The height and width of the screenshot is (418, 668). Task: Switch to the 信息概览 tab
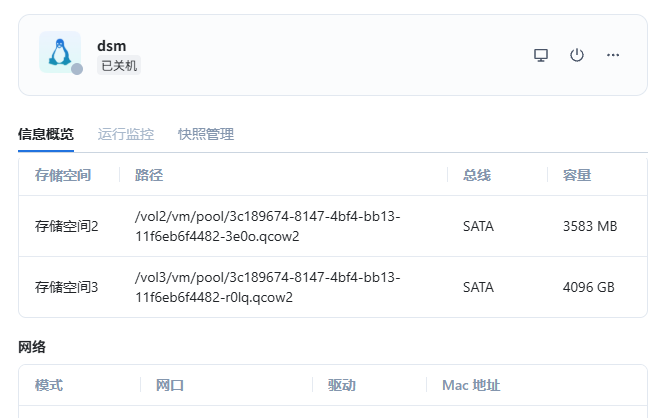click(x=46, y=134)
